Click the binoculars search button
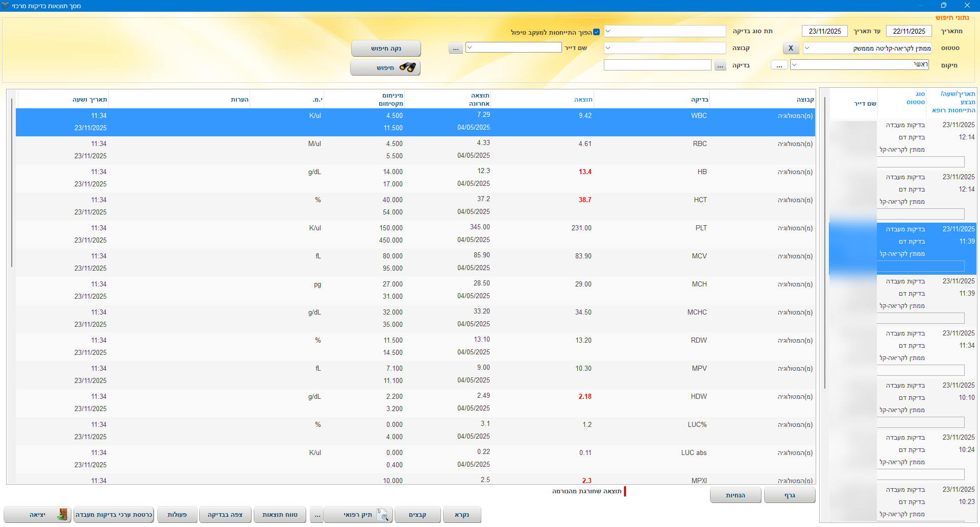The image size is (980, 527). (x=385, y=67)
